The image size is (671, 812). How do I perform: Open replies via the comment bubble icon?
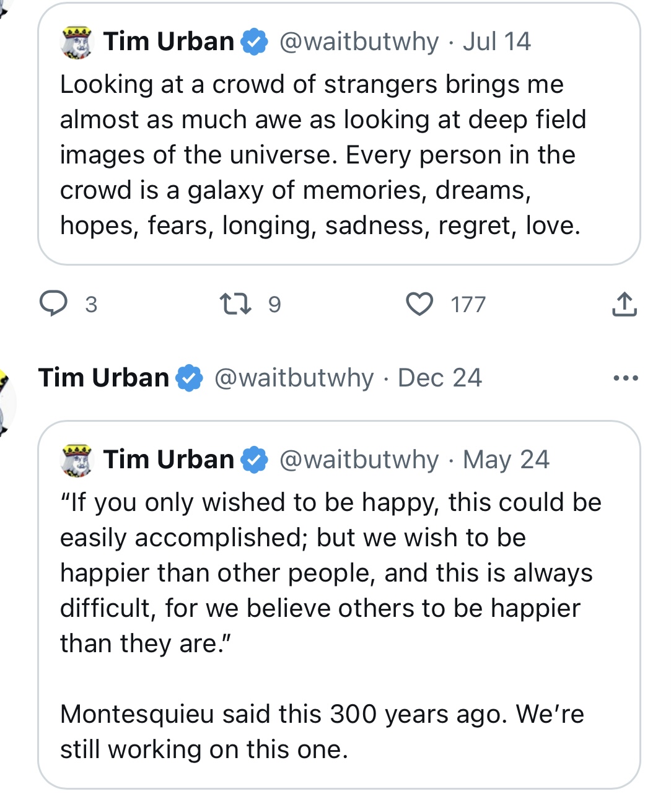54,304
